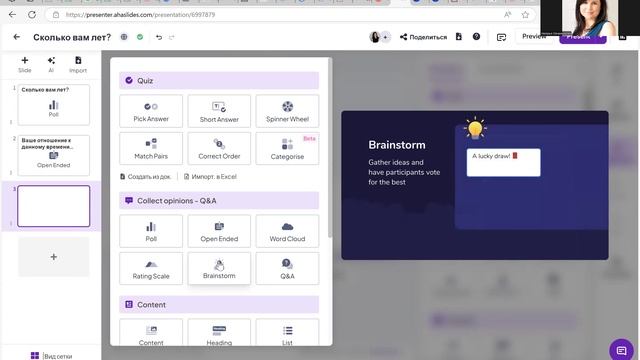Screen dimensions: 640x360
Task: Open the comments panel icon in header
Action: (x=501, y=37)
